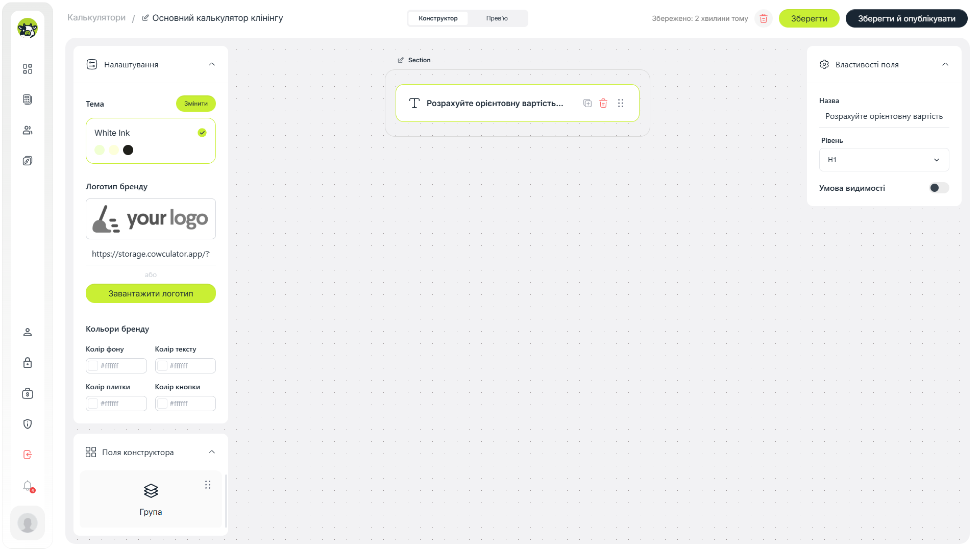
Task: Click the drag dots on Група tile
Action: 208,485
